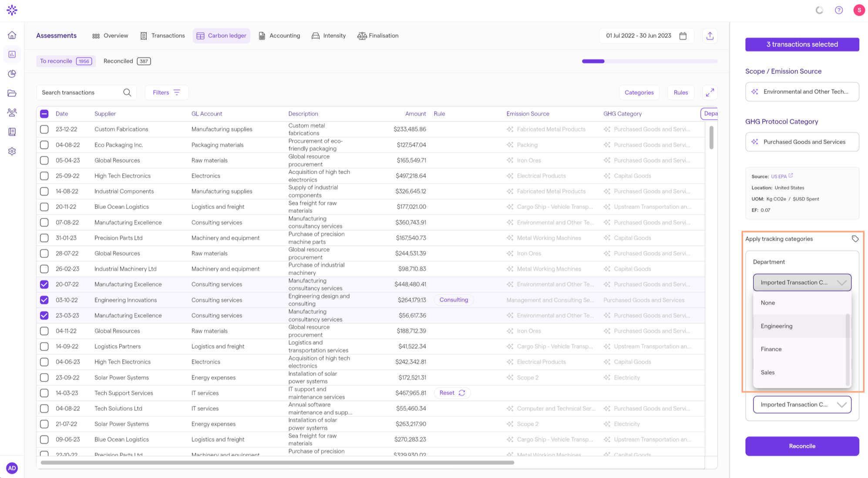Open the help question mark icon
The width and height of the screenshot is (868, 478).
(x=839, y=10)
